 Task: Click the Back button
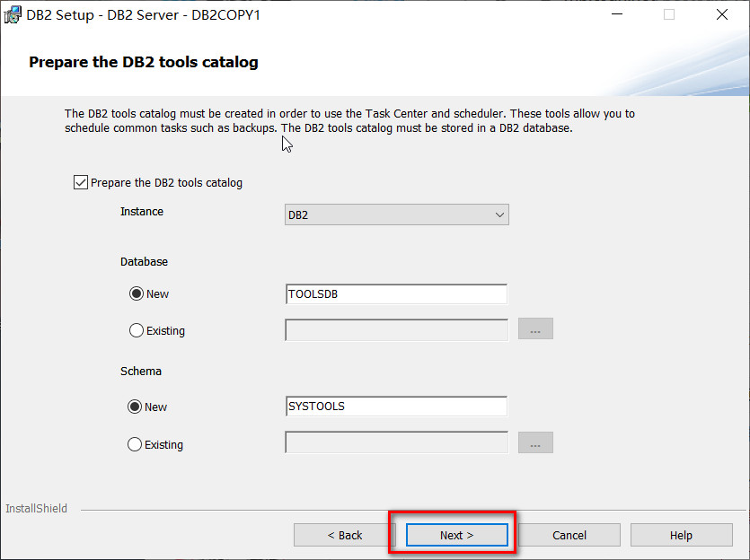(344, 535)
